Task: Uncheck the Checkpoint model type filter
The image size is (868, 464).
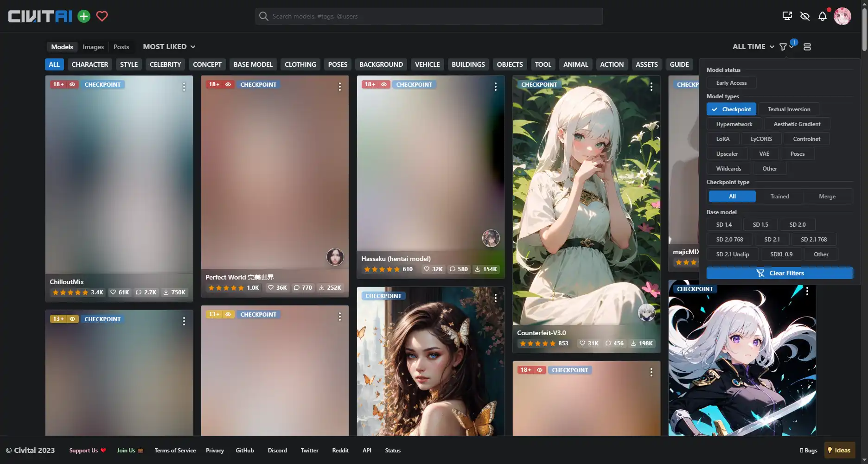Action: pos(731,109)
